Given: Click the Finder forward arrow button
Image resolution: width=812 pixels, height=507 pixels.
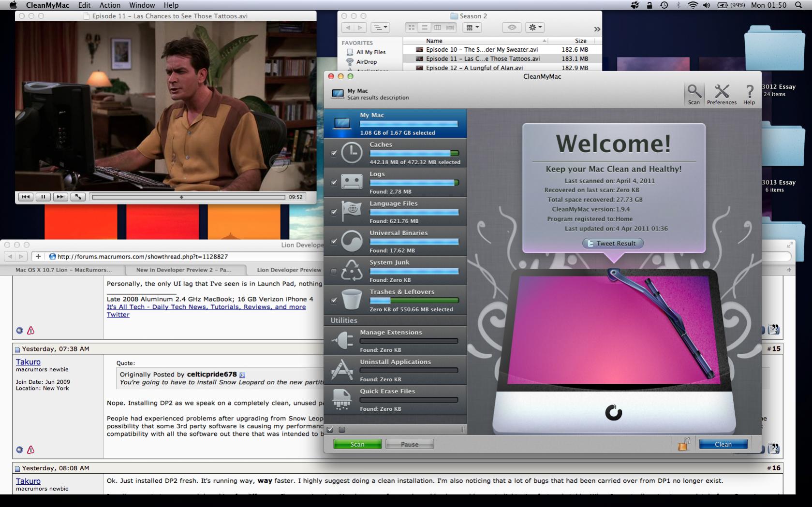Looking at the screenshot, I should (360, 28).
